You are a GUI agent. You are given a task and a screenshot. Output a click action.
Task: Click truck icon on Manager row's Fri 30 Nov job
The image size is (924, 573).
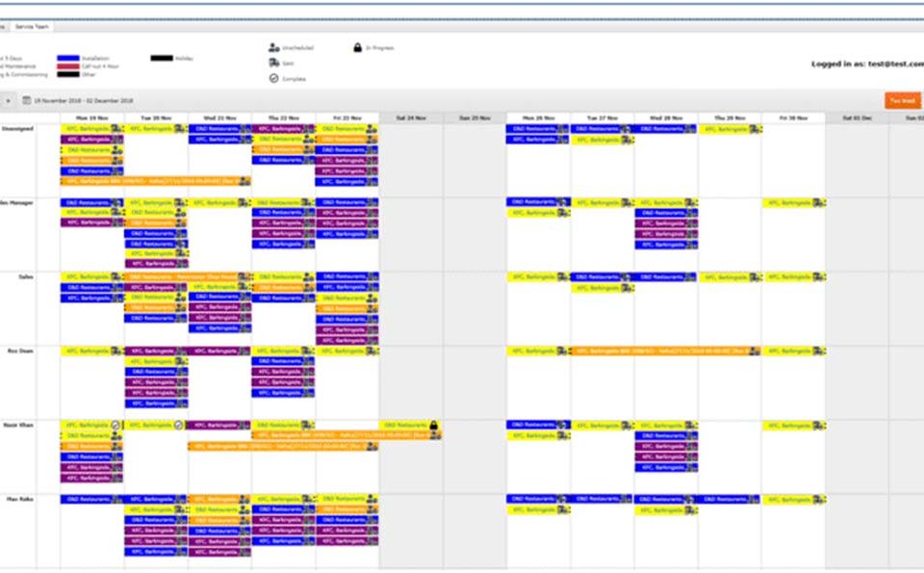pyautogui.click(x=819, y=203)
